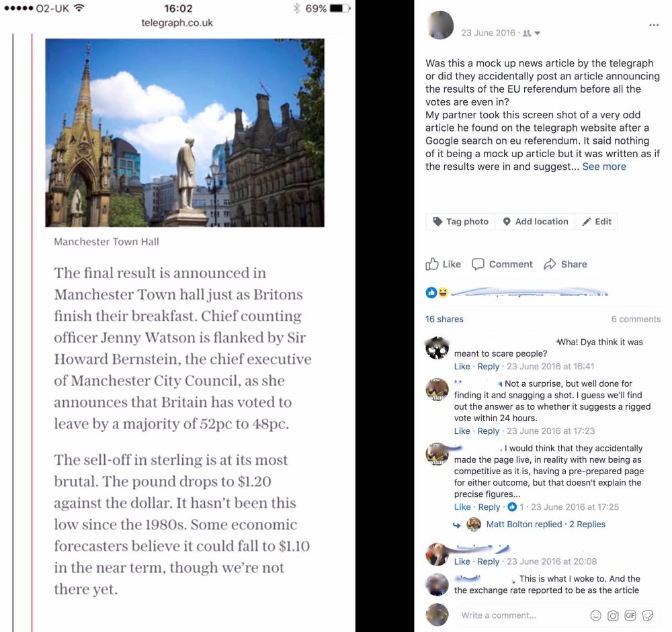View the 6 comments link
672x632 pixels.
pos(636,319)
